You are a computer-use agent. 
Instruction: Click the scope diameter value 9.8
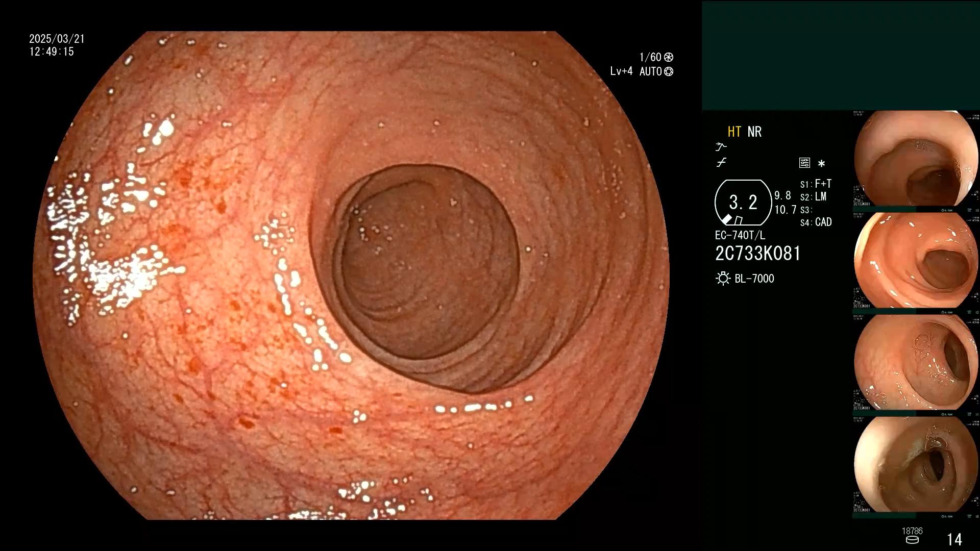tap(782, 196)
